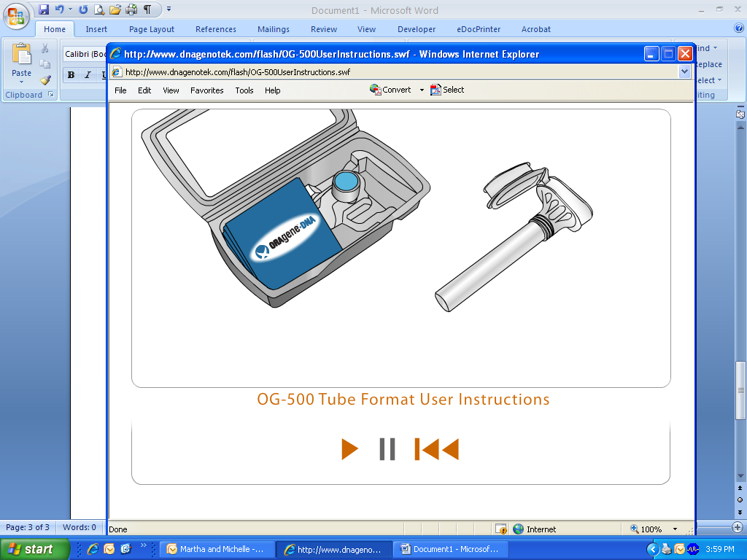
Task: Click the Paste clipboard icon in Word
Action: coord(21,54)
